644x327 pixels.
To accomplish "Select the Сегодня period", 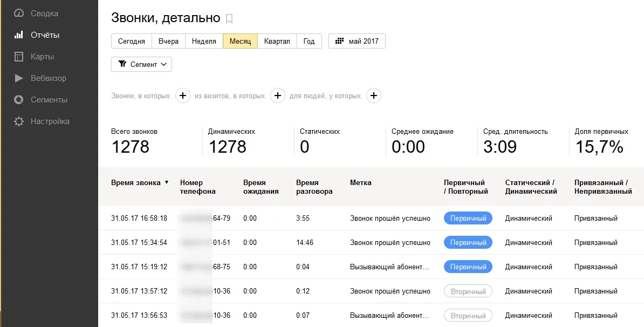I will 132,41.
